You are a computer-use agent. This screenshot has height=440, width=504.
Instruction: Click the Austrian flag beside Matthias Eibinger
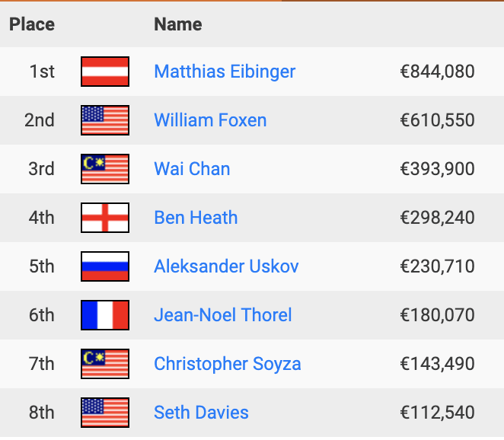point(105,72)
